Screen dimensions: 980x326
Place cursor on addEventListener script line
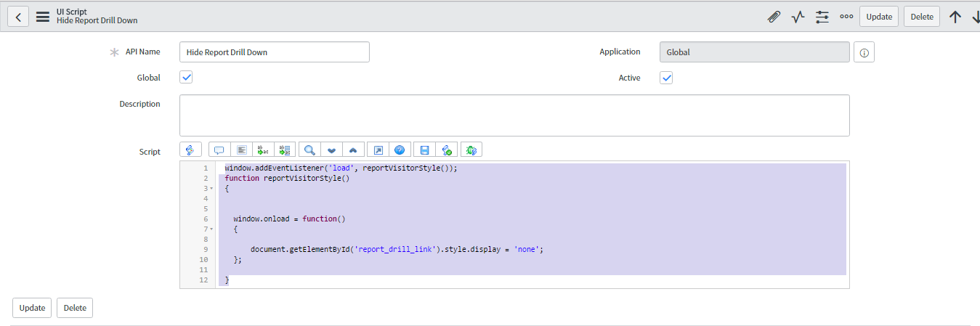341,168
